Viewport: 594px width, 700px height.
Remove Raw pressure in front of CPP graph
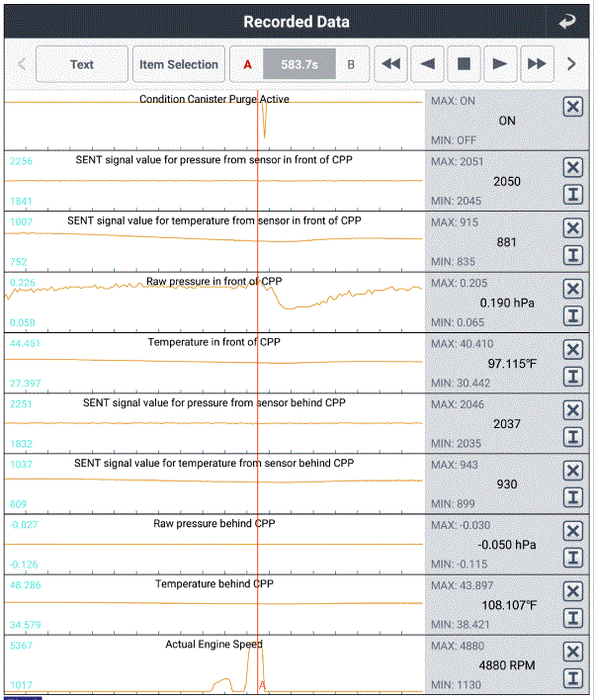[x=573, y=289]
